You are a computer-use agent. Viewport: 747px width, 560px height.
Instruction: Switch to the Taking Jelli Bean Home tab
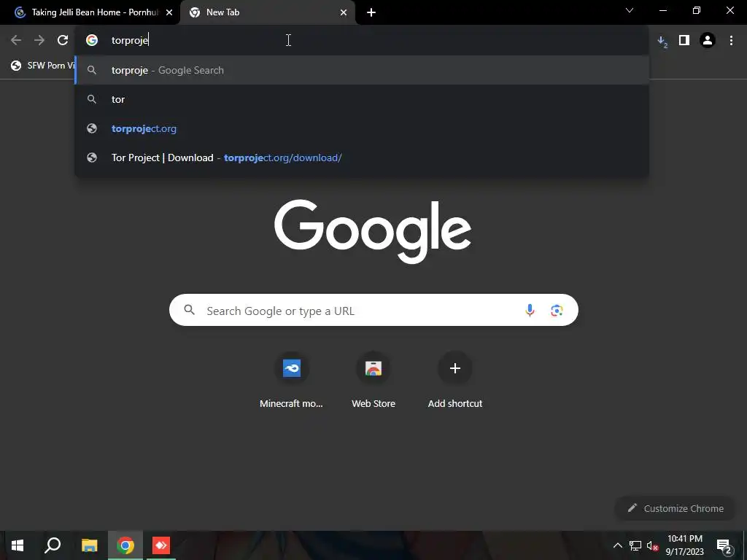pos(90,13)
